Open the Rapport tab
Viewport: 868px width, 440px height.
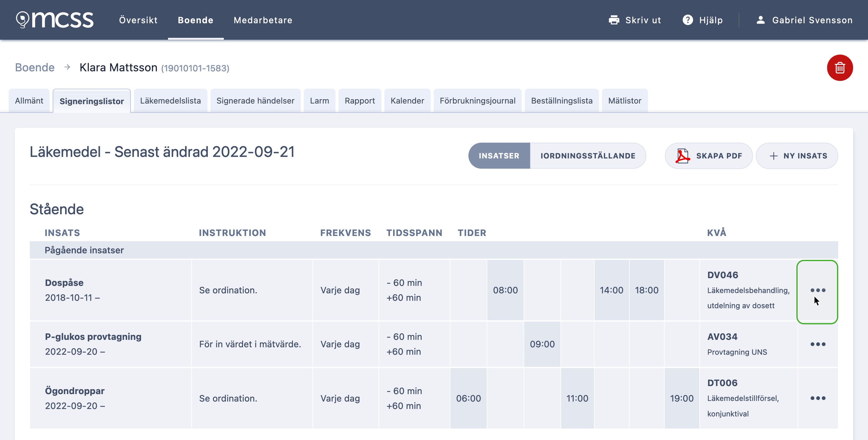pyautogui.click(x=360, y=101)
